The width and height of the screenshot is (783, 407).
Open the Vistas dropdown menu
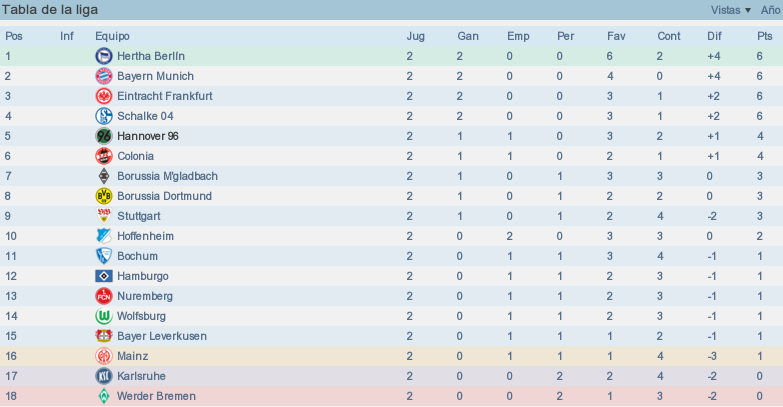point(731,10)
